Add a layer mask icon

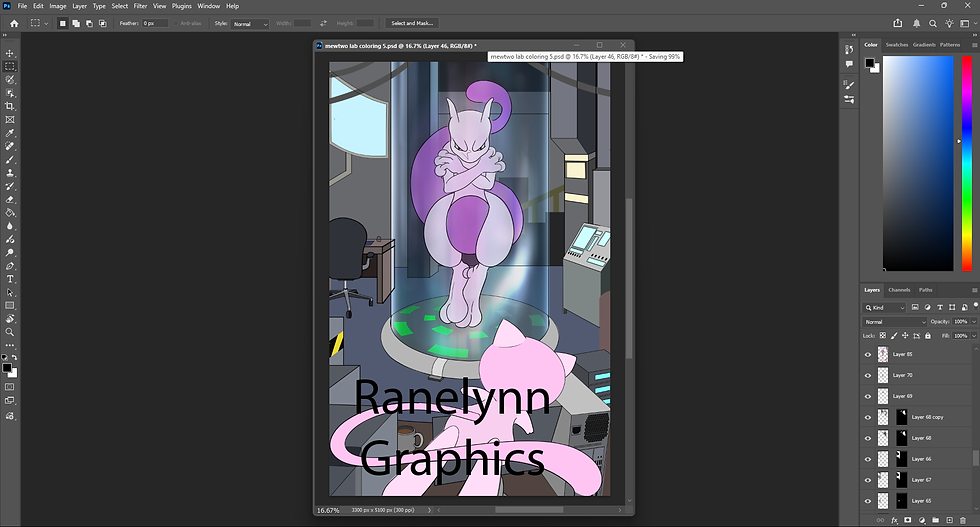tap(908, 520)
